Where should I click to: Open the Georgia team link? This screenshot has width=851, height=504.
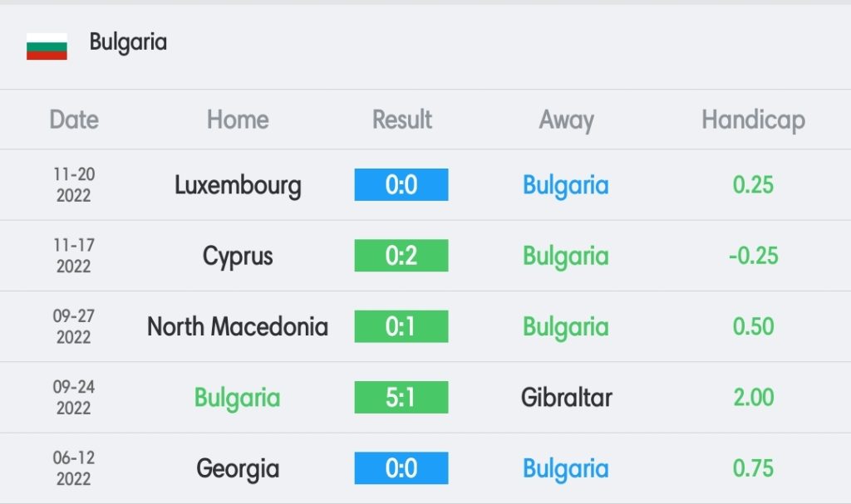238,469
